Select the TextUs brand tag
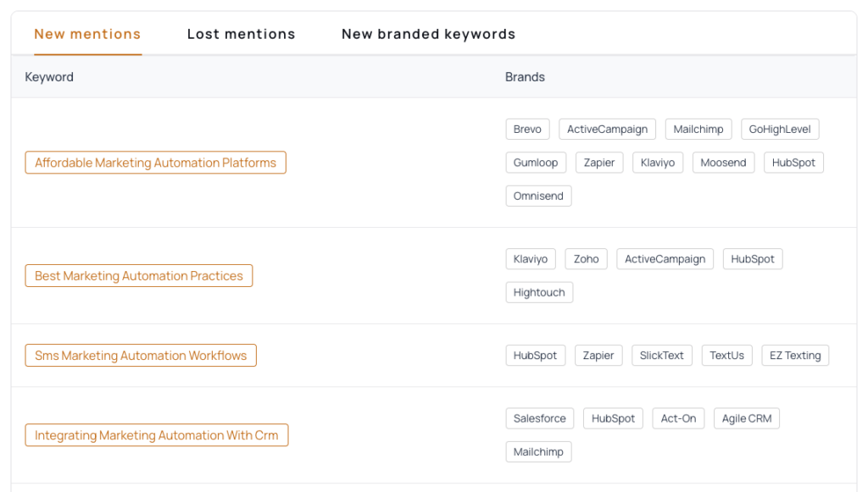 (726, 356)
